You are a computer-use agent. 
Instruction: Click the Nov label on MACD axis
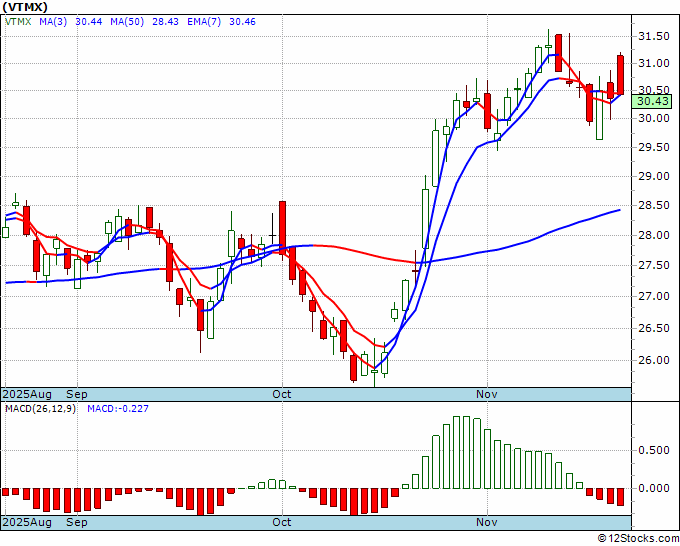click(487, 522)
